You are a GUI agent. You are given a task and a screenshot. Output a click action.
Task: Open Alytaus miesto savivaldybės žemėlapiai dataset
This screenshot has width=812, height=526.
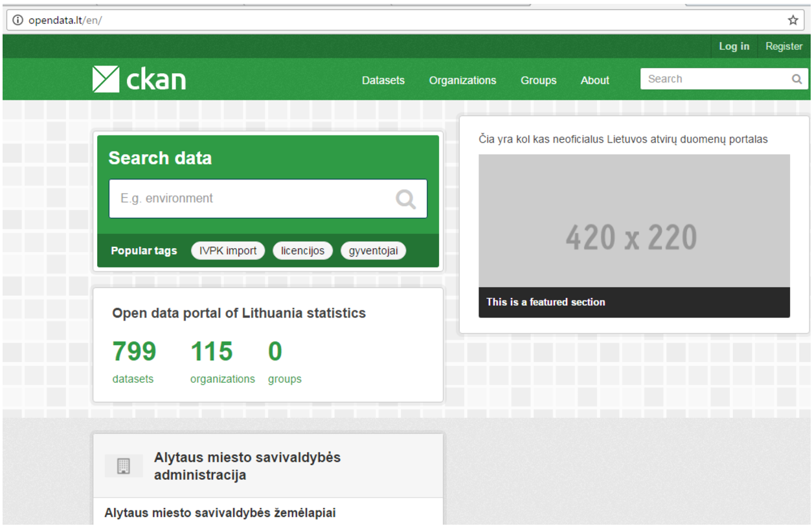pyautogui.click(x=220, y=513)
